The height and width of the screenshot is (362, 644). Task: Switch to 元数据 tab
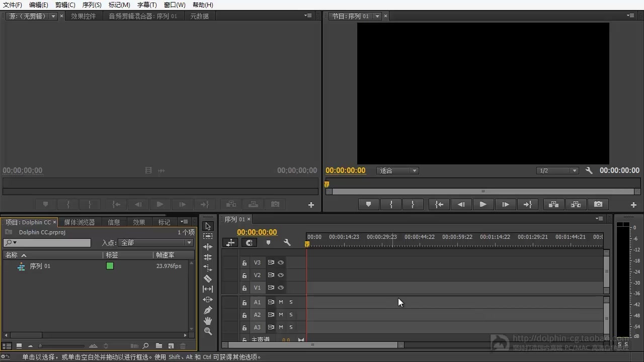[x=199, y=16]
